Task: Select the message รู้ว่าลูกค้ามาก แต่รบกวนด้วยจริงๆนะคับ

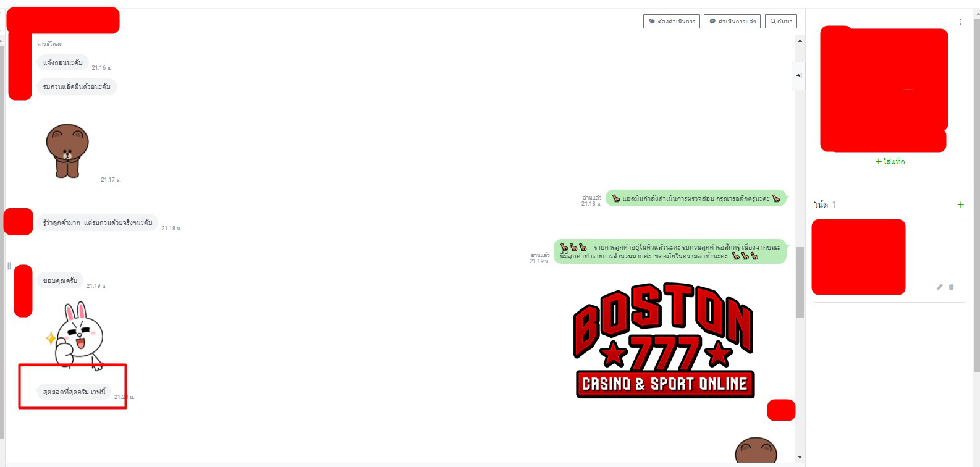Action: [x=98, y=222]
